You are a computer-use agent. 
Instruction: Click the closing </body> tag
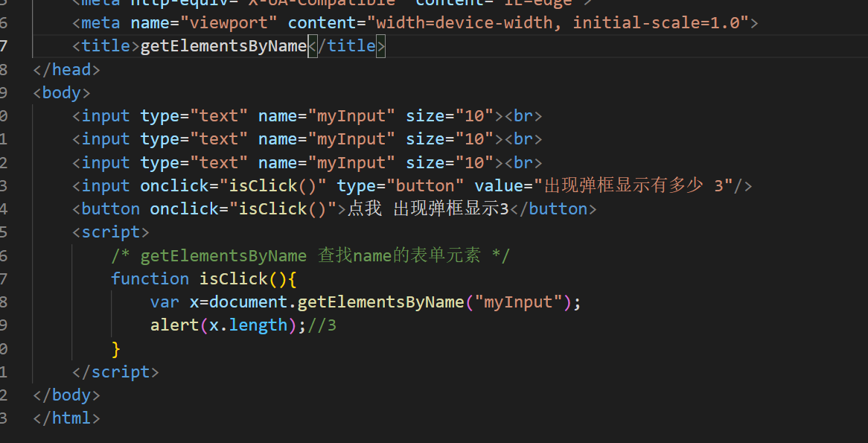coord(66,395)
